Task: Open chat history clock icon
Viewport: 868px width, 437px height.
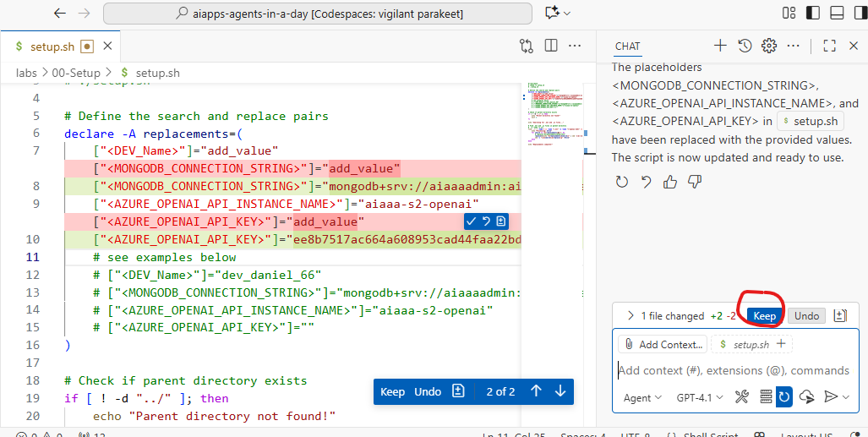Action: [x=745, y=46]
